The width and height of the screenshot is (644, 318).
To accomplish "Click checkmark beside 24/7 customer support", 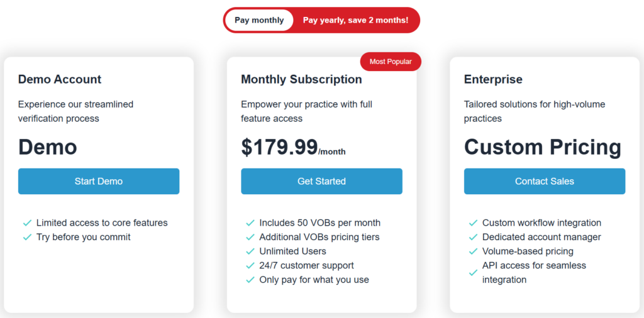I will (x=250, y=266).
